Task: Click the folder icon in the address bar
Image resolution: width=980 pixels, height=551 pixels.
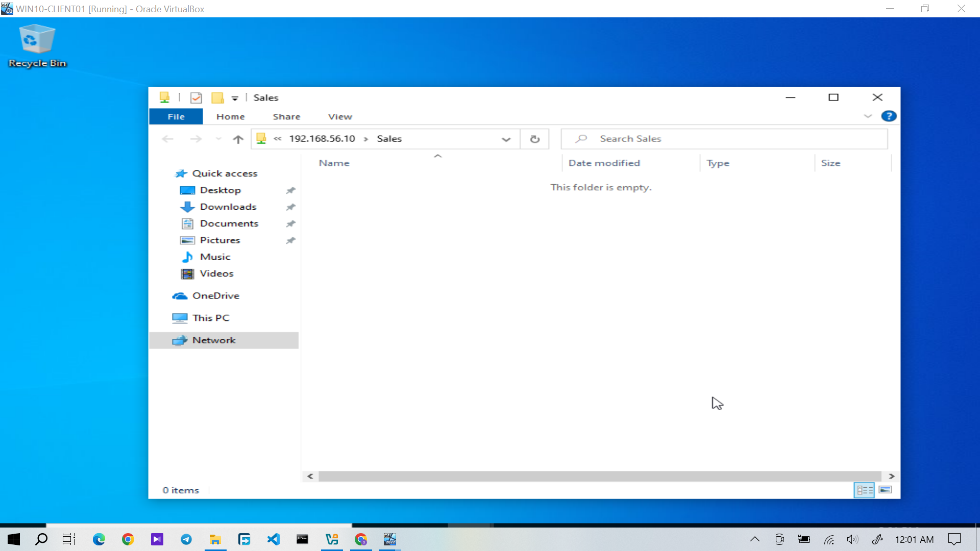Action: coord(261,138)
